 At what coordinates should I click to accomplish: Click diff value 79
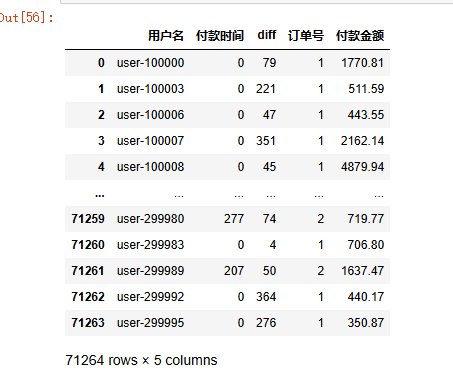(269, 63)
